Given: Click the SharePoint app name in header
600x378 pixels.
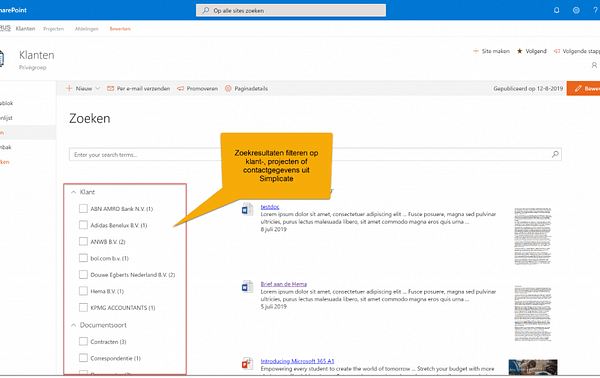Looking at the screenshot, I should pyautogui.click(x=13, y=10).
